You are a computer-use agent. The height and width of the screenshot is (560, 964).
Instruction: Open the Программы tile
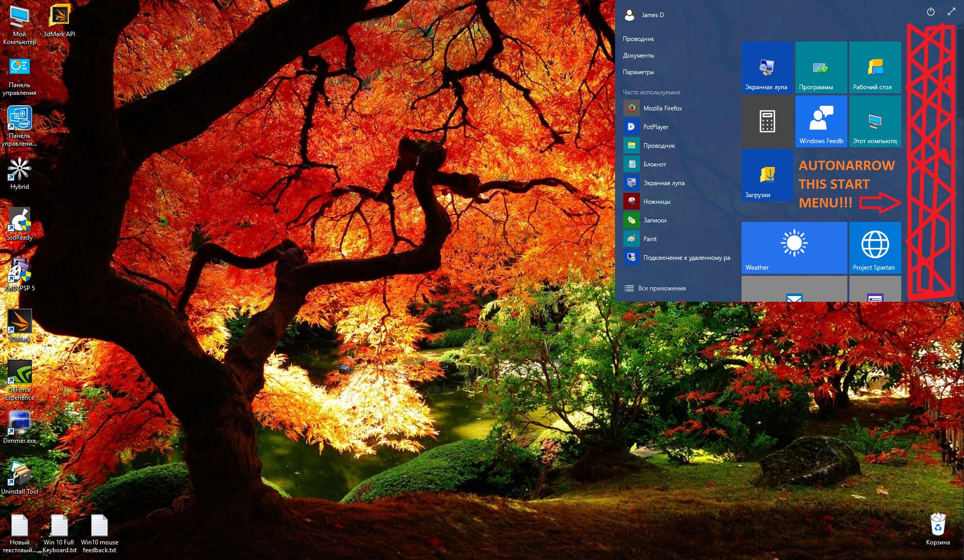click(x=821, y=67)
